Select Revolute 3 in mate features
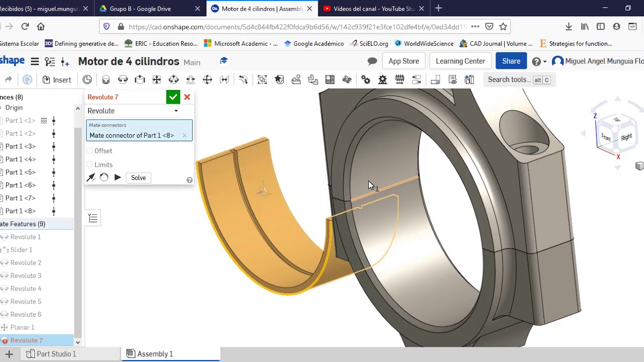Viewport: 644px width, 362px height. (x=26, y=276)
